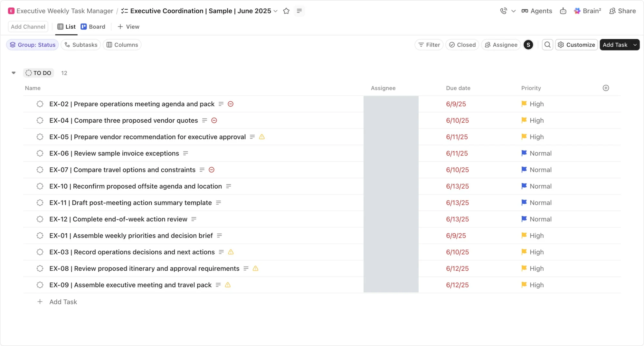
Task: Toggle status circle of EX-01 task
Action: click(x=40, y=236)
